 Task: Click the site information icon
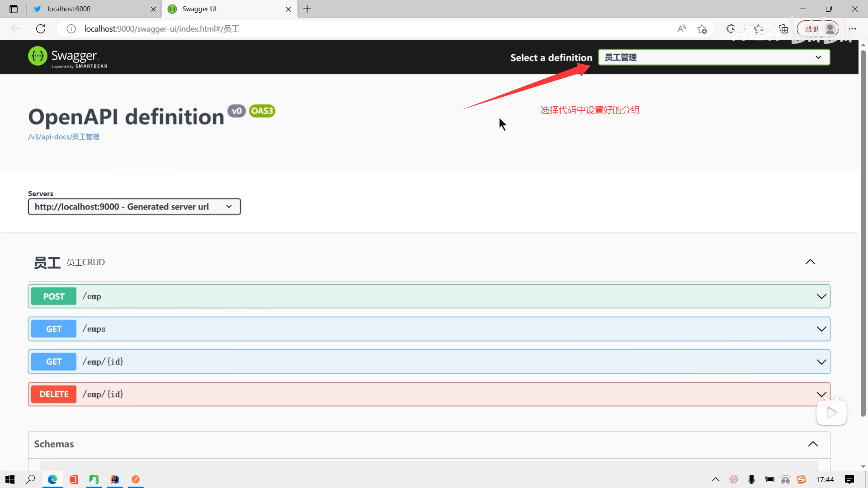tap(71, 29)
